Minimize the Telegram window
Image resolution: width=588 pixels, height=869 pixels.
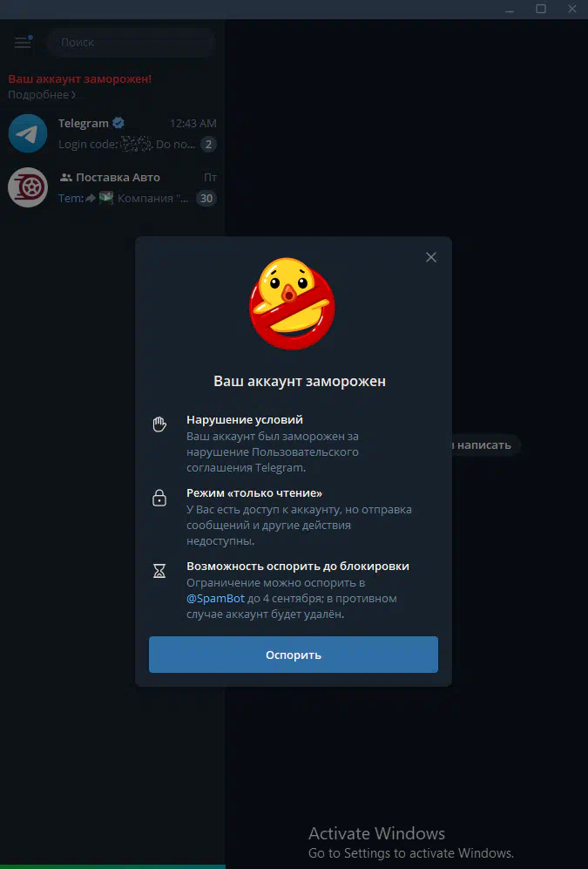(510, 10)
